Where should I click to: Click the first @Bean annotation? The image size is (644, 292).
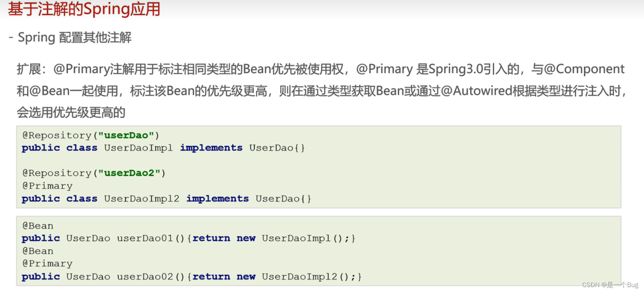click(x=38, y=226)
